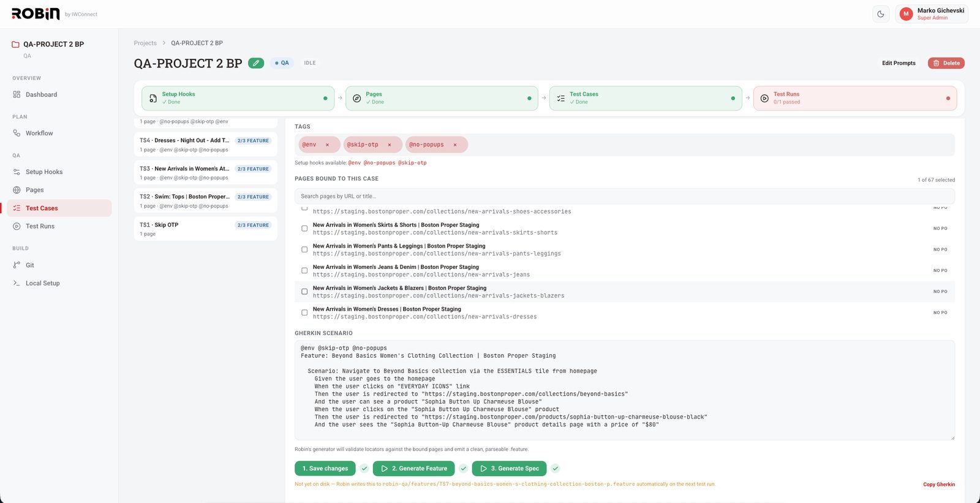Select test case TS1 Skip OTP
This screenshot has height=503, width=980.
pyautogui.click(x=206, y=229)
